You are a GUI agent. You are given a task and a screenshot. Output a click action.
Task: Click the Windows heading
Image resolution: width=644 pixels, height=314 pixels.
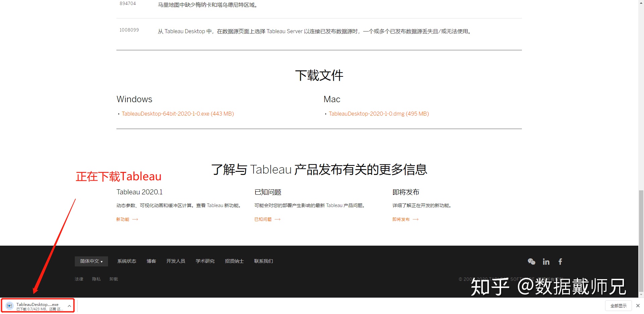tap(134, 99)
